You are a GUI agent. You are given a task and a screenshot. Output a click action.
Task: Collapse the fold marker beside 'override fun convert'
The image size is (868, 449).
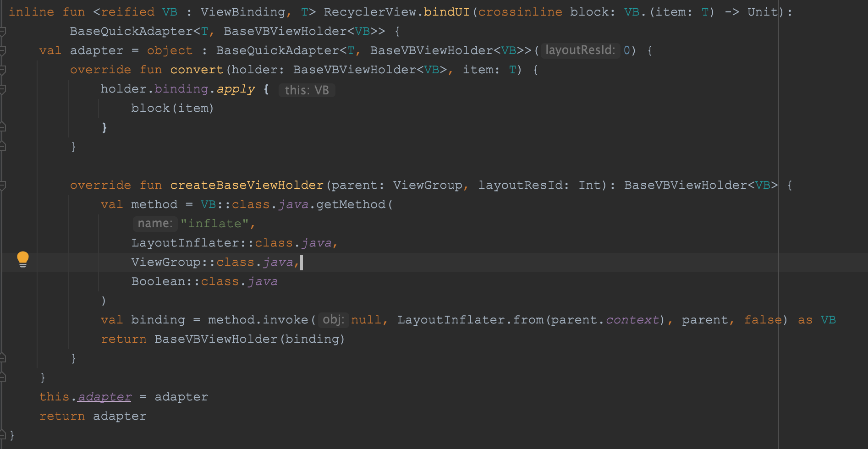3,70
